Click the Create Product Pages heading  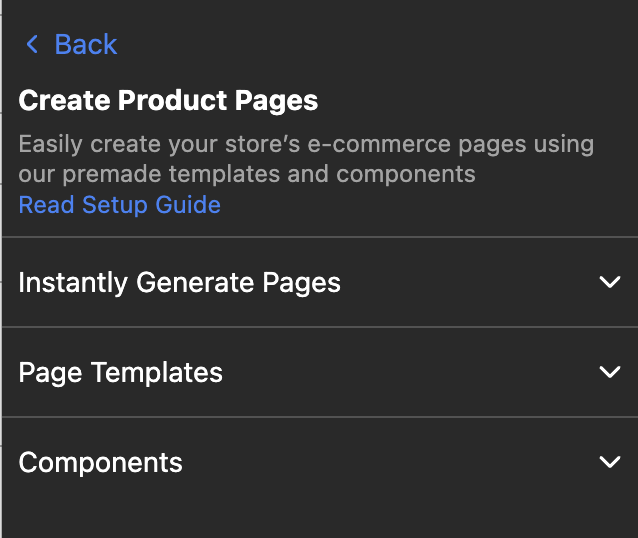pos(168,100)
